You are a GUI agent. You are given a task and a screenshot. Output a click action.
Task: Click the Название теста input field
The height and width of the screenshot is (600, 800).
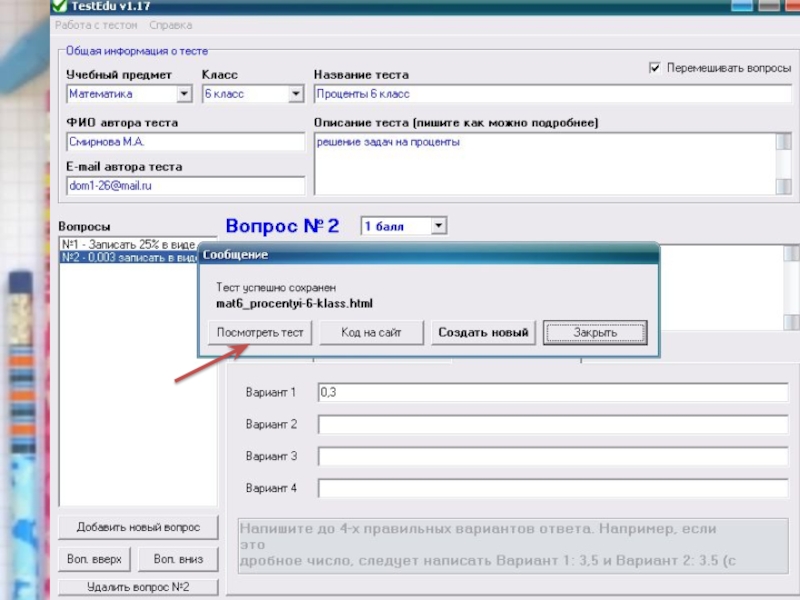point(553,94)
